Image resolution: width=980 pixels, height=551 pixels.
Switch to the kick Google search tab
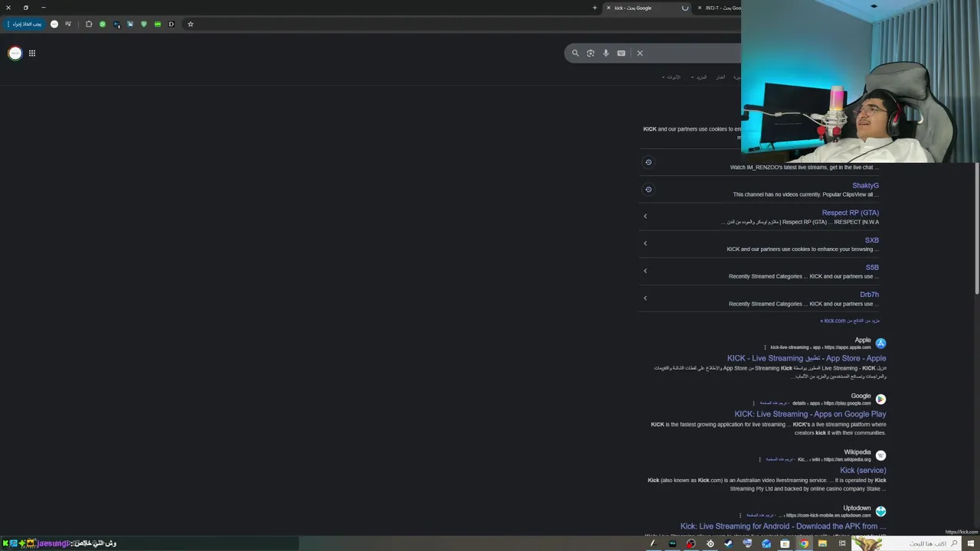point(648,8)
